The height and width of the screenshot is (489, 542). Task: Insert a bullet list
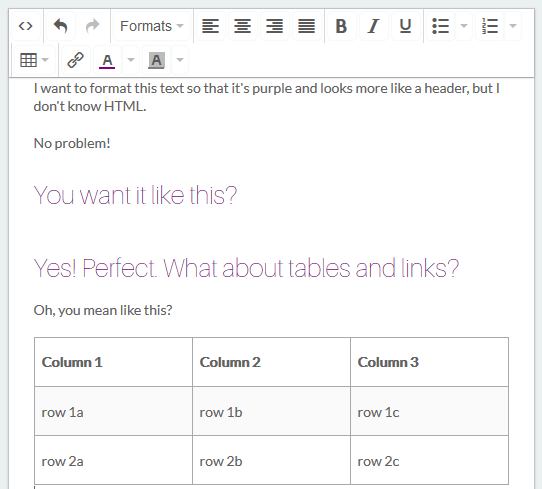pyautogui.click(x=441, y=26)
